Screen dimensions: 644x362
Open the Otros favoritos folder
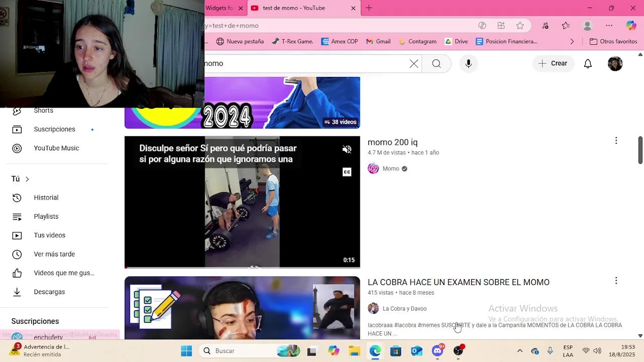[x=613, y=42]
